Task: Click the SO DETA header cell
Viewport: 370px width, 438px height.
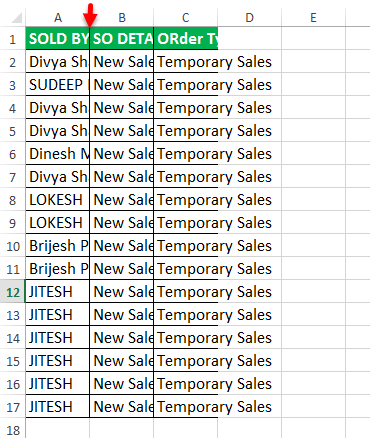Action: [x=122, y=39]
